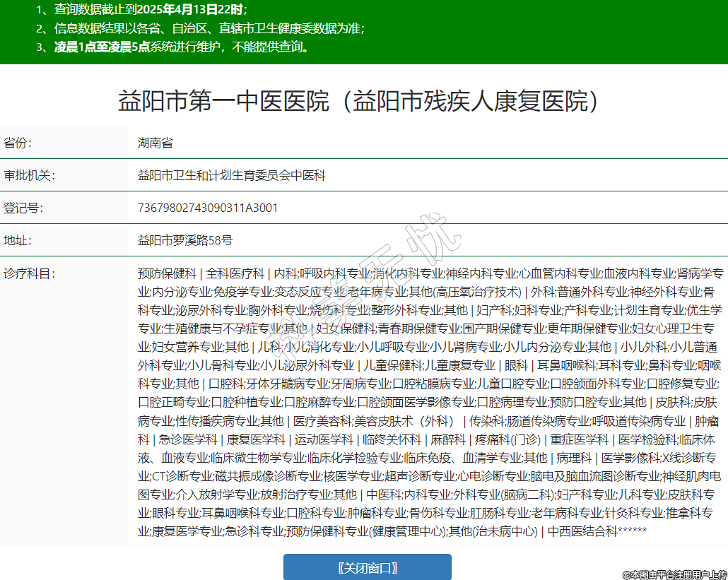
Task: Click 全科医疗科 in the department list
Action: 235,273
